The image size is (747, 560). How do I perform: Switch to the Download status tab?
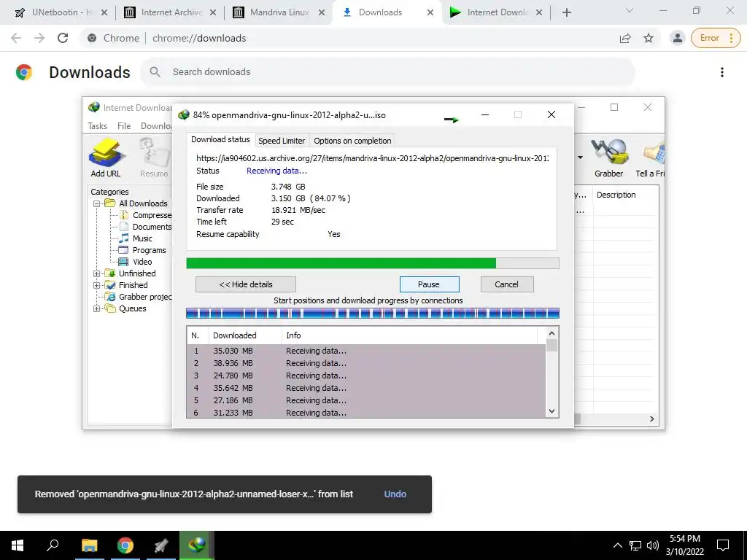coord(220,139)
